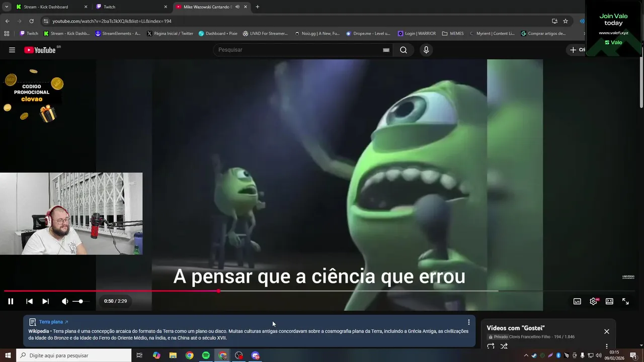
Task: Open the Windows notification center
Action: (x=633, y=355)
